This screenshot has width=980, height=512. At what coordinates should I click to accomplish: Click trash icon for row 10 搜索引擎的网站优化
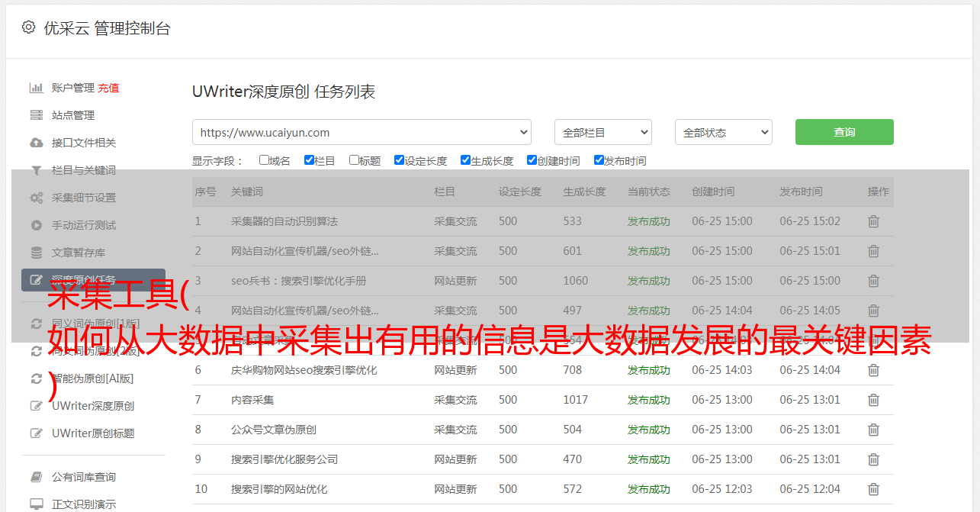click(x=873, y=489)
